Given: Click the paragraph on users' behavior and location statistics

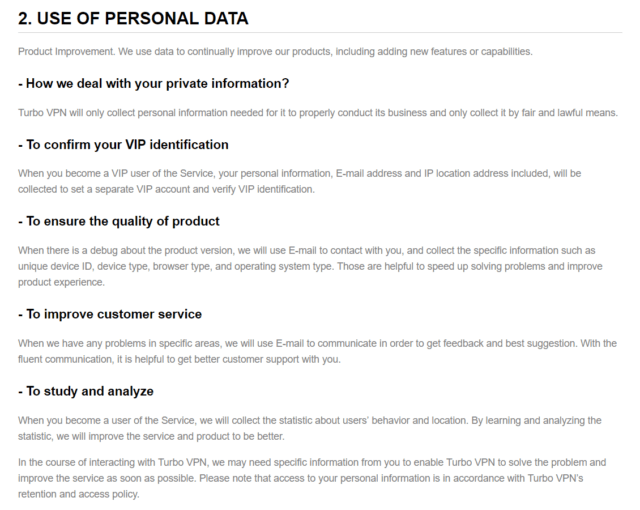Looking at the screenshot, I should [310, 428].
